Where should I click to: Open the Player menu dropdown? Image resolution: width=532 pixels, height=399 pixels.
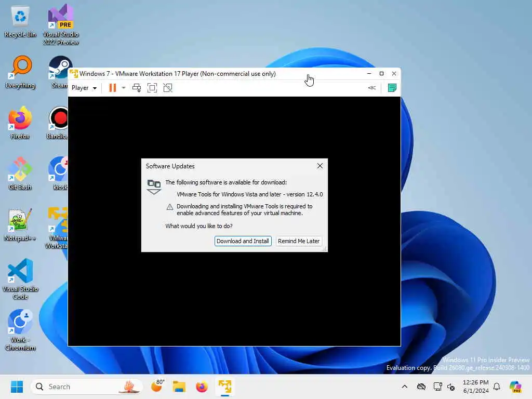[x=84, y=88]
